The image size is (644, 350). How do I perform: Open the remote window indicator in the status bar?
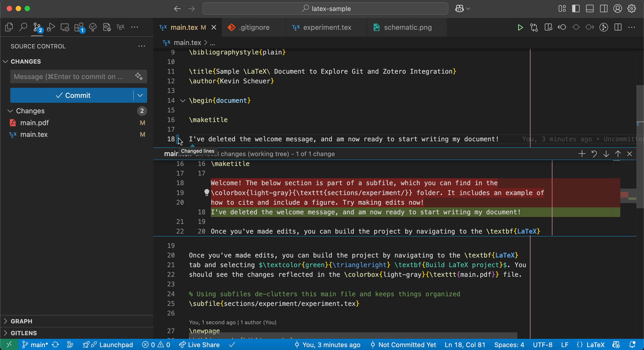9,344
